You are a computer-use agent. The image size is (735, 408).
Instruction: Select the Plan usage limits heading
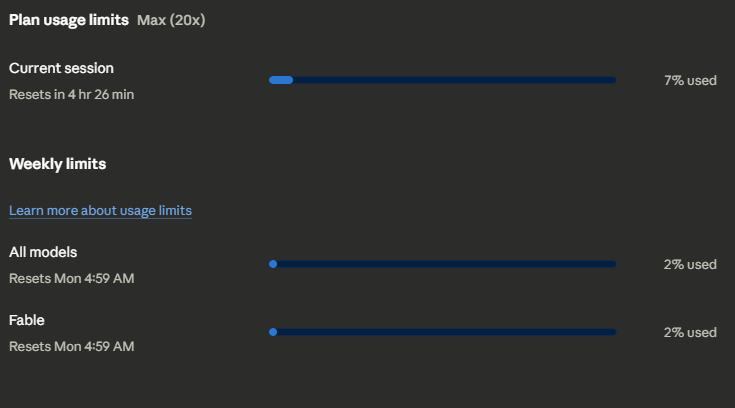(68, 20)
